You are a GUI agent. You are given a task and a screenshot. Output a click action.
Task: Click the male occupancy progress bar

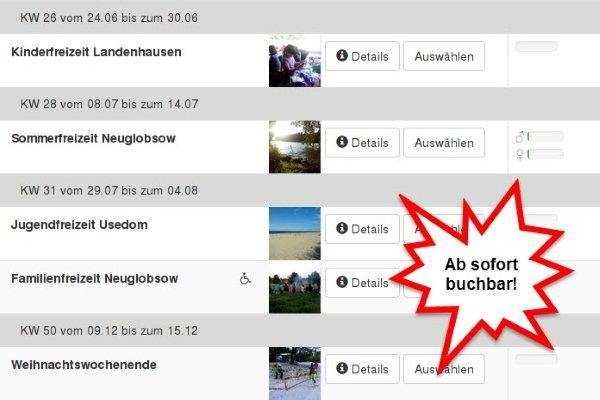click(545, 136)
